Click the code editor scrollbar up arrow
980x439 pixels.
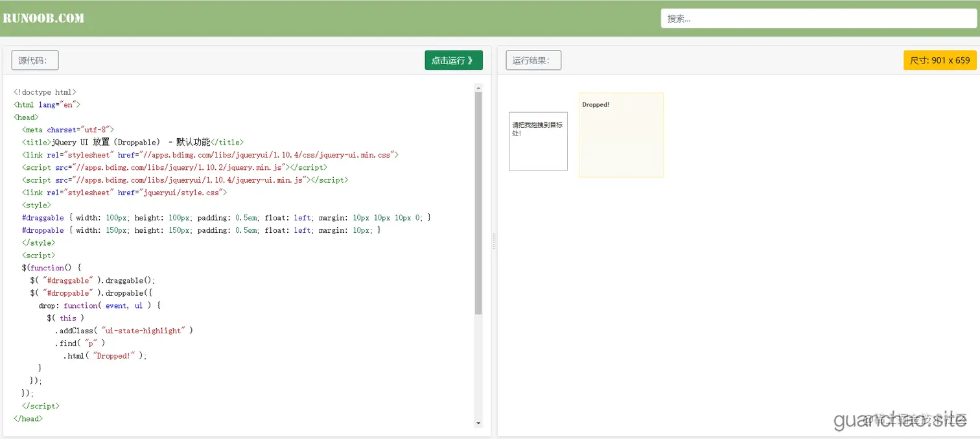point(478,88)
